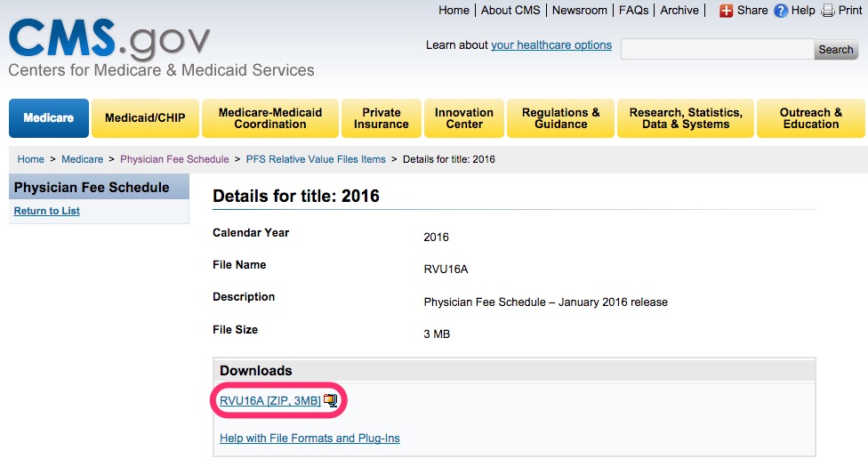Click the 'Details for title: 2016' page heading

point(296,196)
